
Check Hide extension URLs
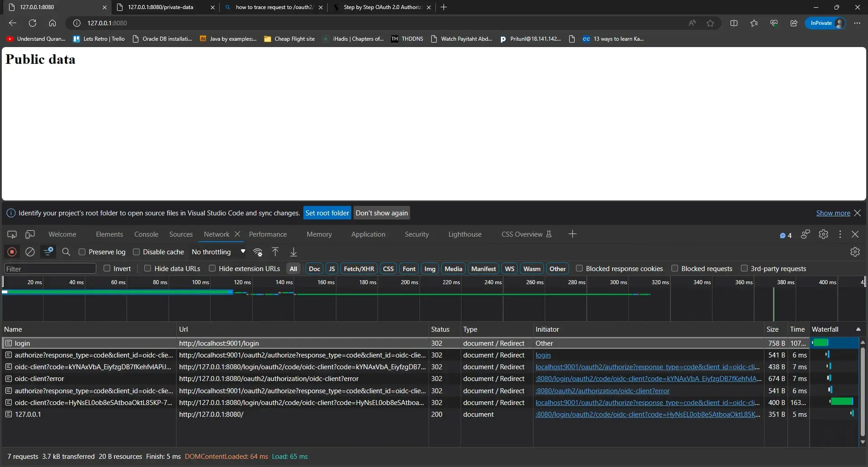212,268
